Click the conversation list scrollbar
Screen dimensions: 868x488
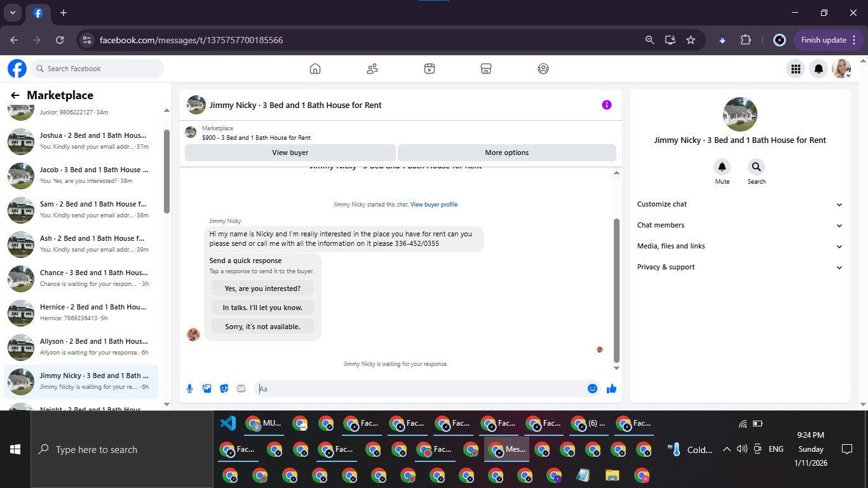coord(166,172)
